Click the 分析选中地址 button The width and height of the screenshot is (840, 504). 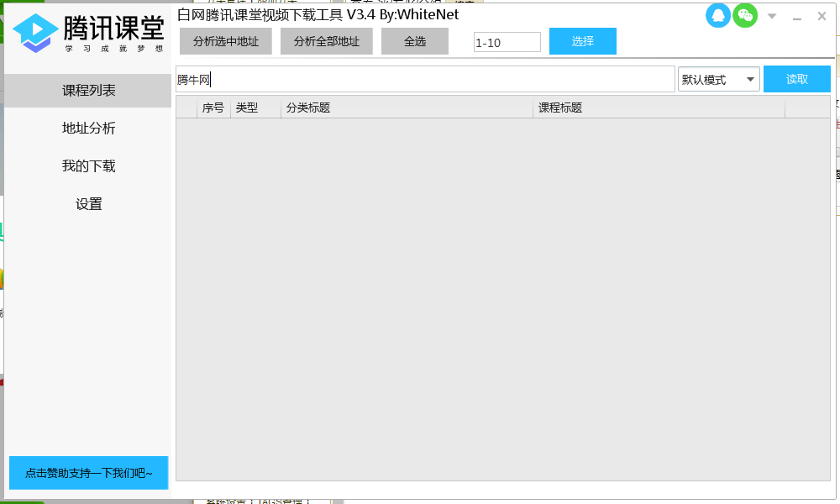point(225,41)
